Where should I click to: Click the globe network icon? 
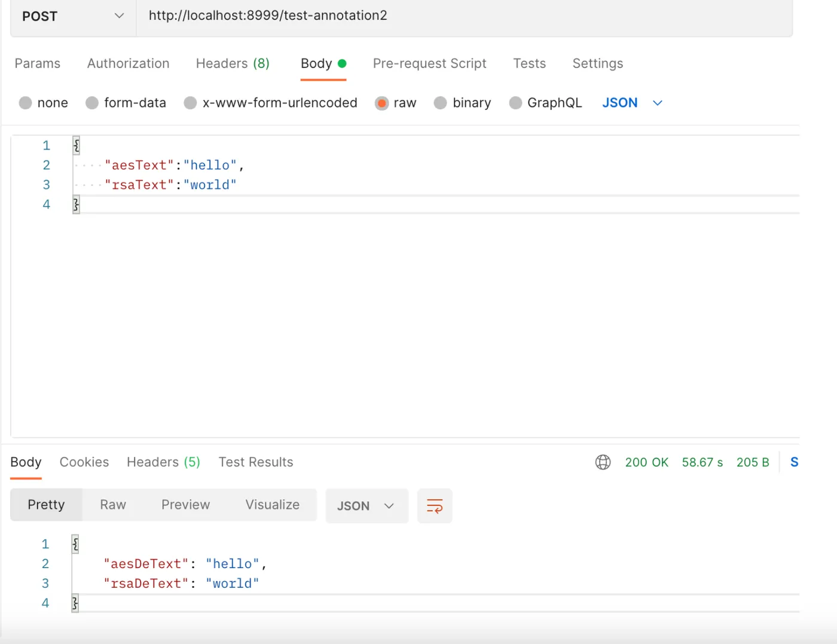603,462
